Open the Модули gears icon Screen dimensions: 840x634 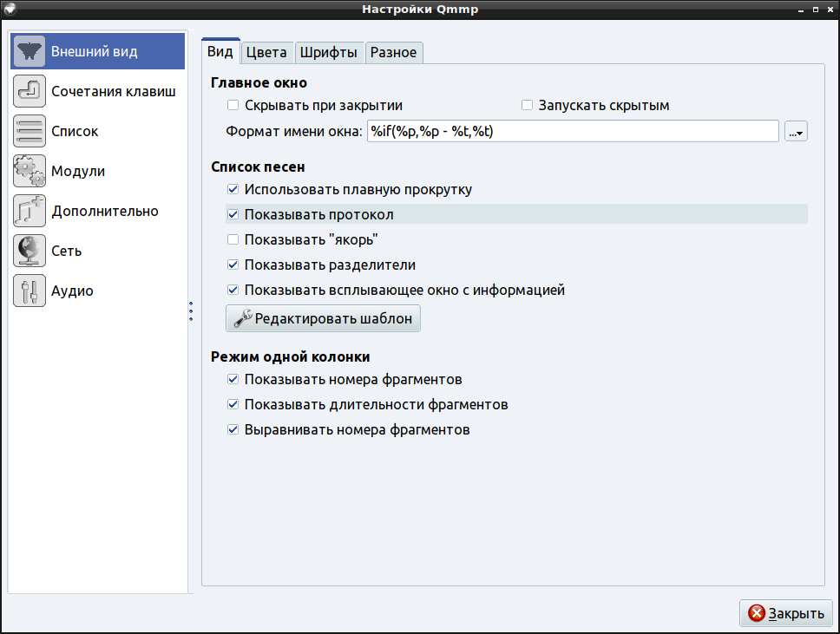coord(30,171)
